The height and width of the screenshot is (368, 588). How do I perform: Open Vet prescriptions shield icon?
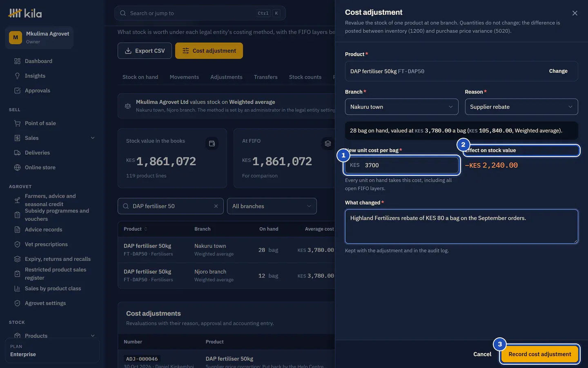point(17,244)
